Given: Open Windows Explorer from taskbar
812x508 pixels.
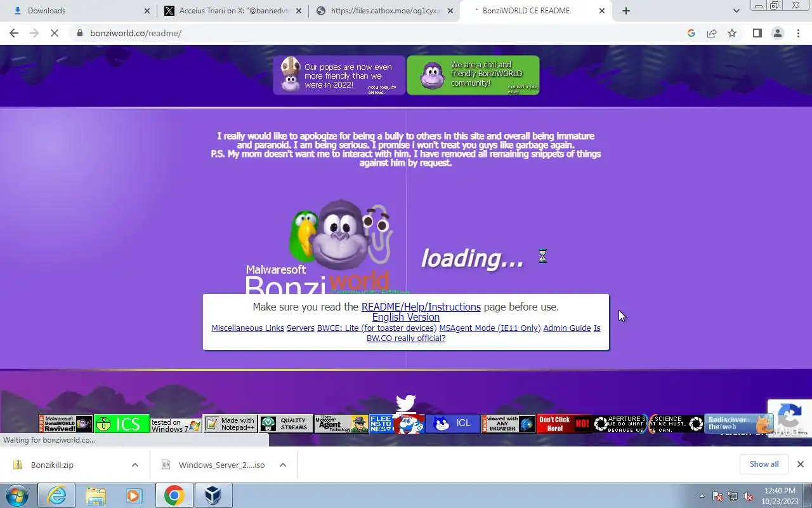Looking at the screenshot, I should (x=96, y=495).
